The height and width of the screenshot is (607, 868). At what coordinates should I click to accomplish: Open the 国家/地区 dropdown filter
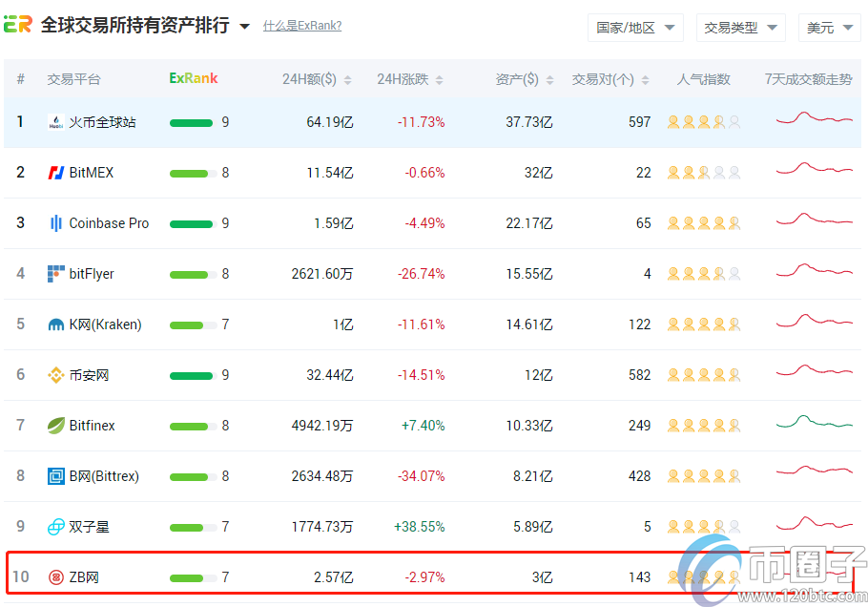(635, 28)
